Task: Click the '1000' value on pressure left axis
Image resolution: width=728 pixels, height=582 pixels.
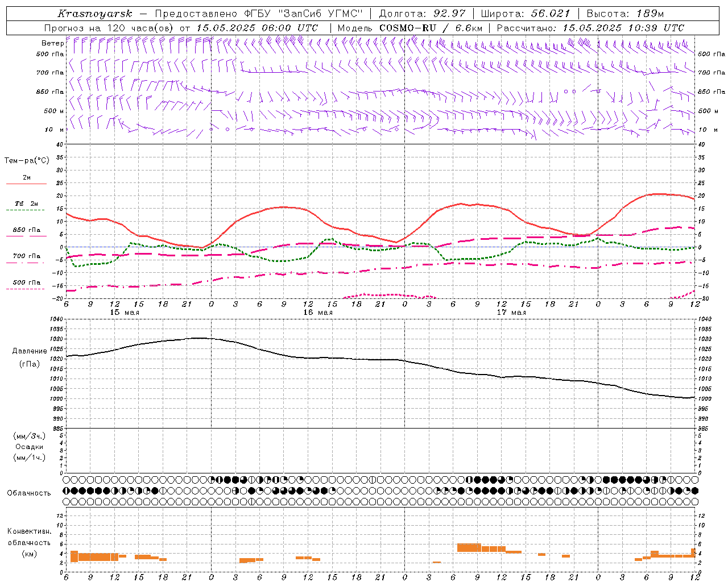Action: [56, 399]
